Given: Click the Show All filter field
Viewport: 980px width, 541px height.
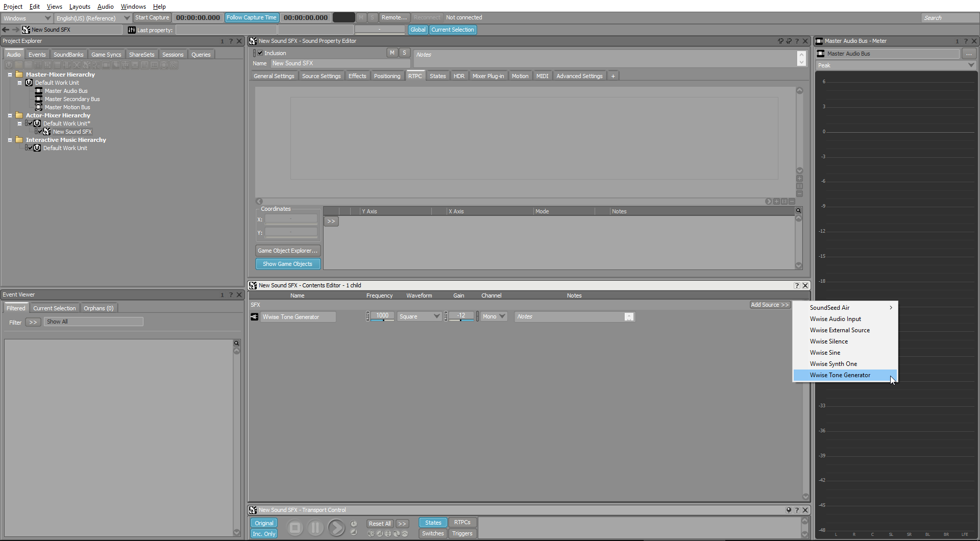Looking at the screenshot, I should point(93,322).
